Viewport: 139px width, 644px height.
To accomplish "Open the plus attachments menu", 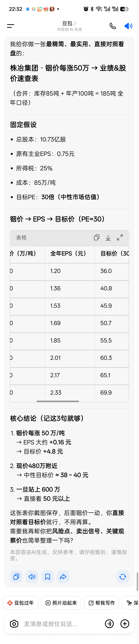I will [125, 624].
